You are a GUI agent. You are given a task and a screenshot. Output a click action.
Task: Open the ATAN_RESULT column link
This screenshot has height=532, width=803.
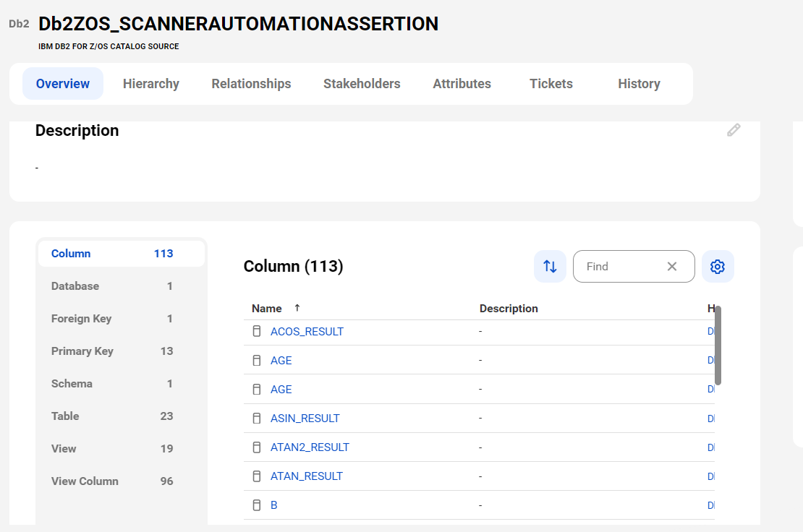point(306,476)
